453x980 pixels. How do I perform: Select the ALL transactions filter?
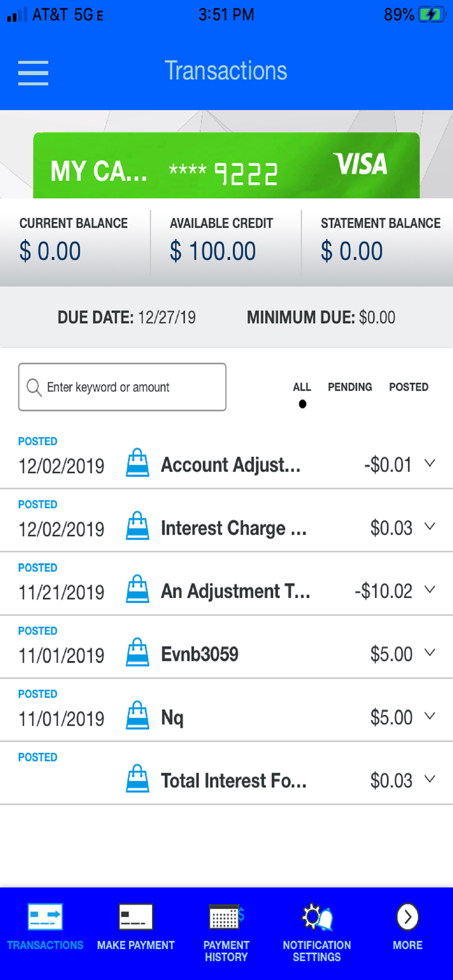pyautogui.click(x=302, y=387)
